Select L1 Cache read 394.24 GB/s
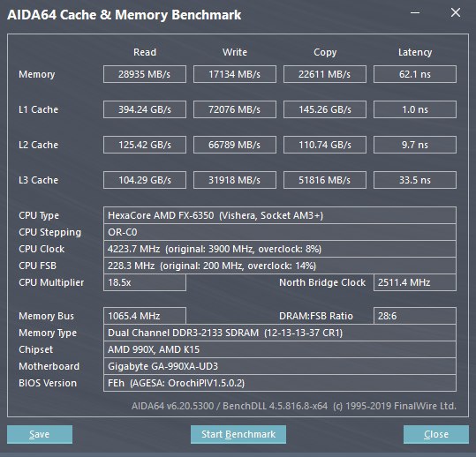This screenshot has width=476, height=457. (145, 109)
